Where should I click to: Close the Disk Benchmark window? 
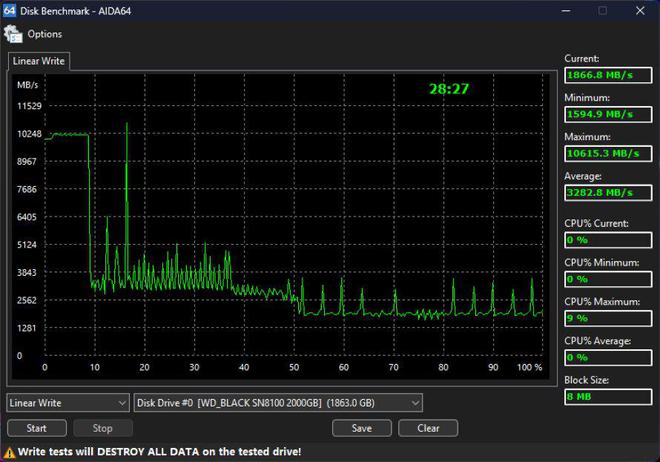click(x=640, y=11)
